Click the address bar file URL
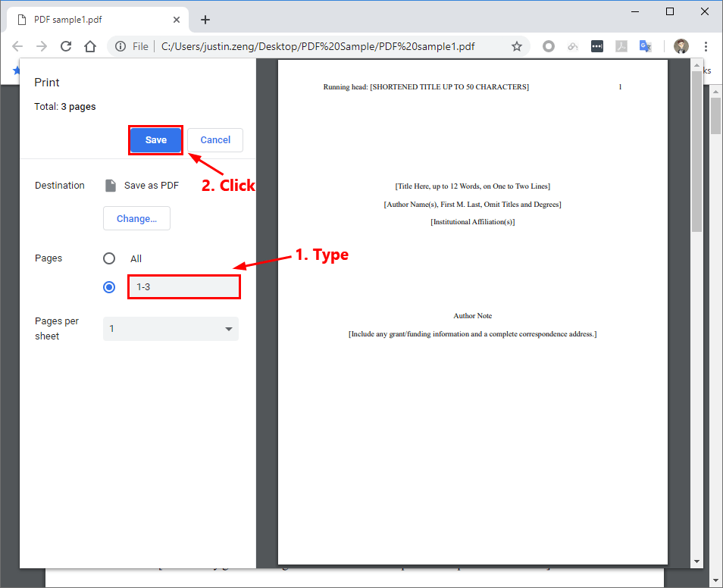The height and width of the screenshot is (588, 723). pyautogui.click(x=318, y=46)
